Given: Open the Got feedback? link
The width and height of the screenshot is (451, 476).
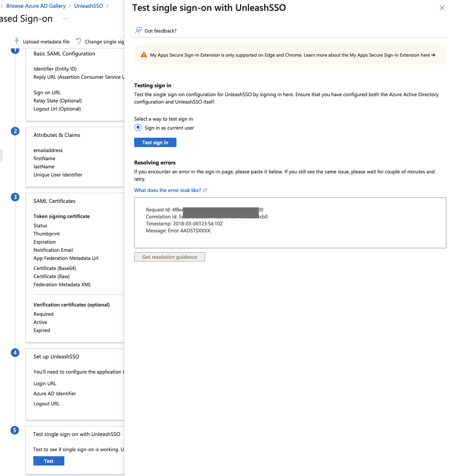Looking at the screenshot, I should pos(160,31).
